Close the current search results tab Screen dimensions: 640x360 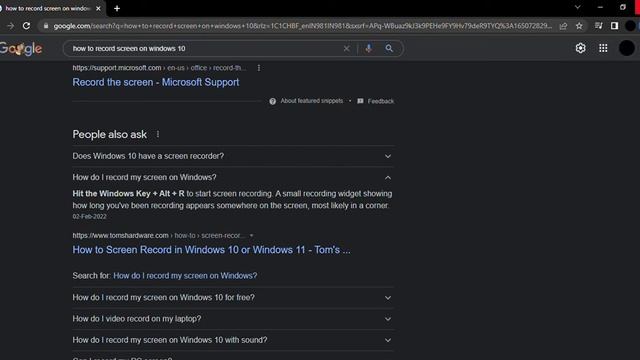(x=98, y=8)
